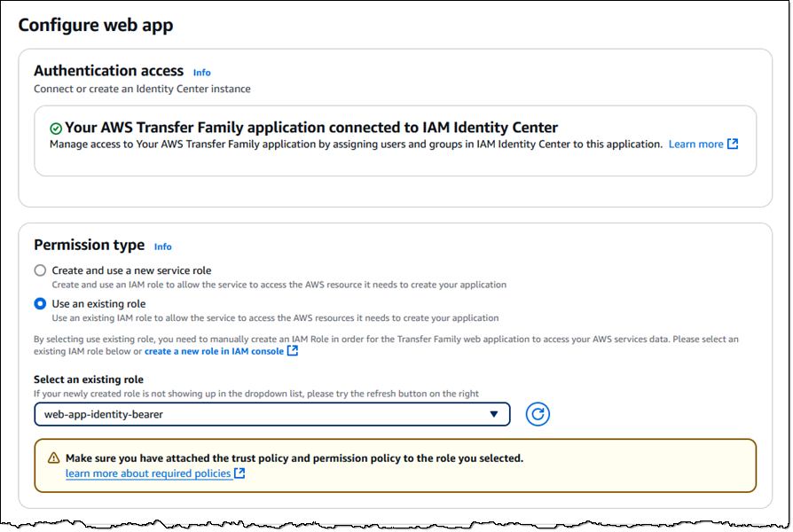793x532 pixels.
Task: Select Use an existing role option
Action: tap(40, 304)
